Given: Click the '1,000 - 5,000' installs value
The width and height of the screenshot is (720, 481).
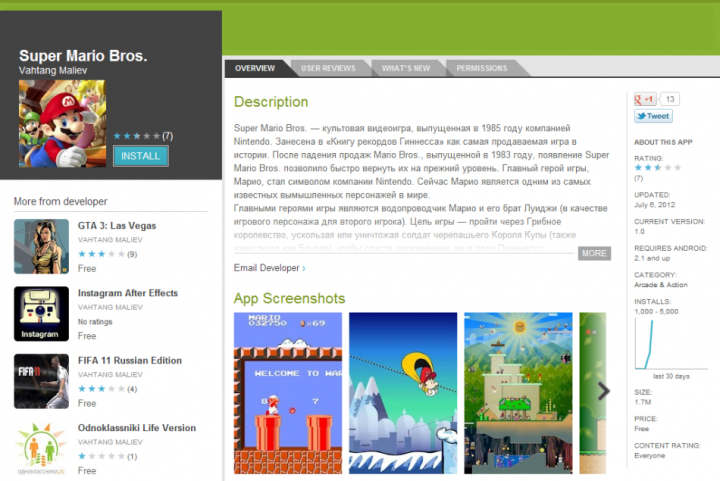Looking at the screenshot, I should [x=656, y=312].
